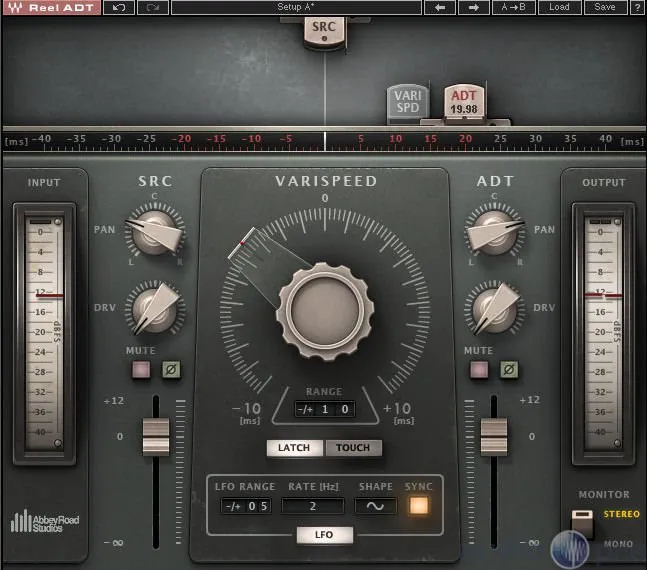
Task: Click the ADT DRV knob
Action: click(x=494, y=309)
